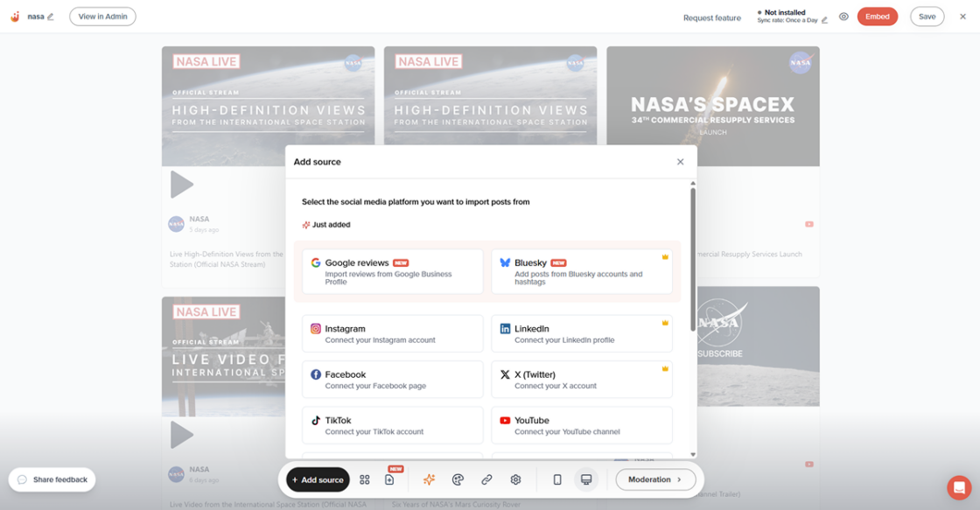Click the crown icon on LinkedIn card
Screen dimensions: 980x510
pyautogui.click(x=665, y=323)
